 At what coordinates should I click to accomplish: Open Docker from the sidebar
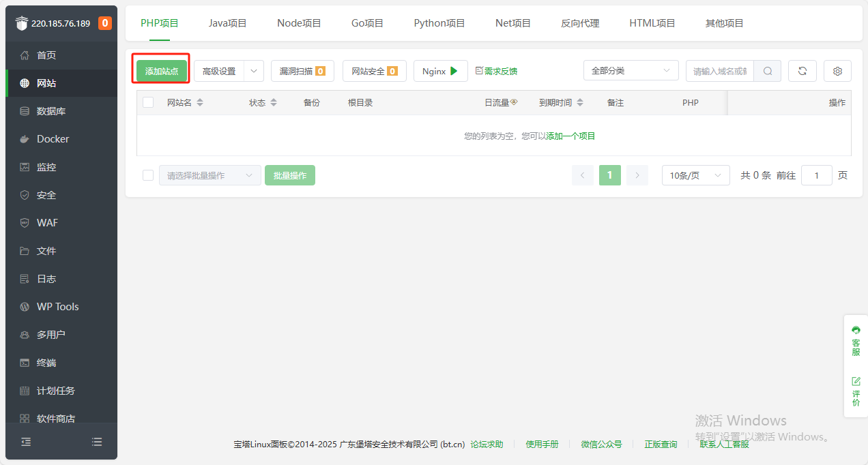(x=53, y=139)
